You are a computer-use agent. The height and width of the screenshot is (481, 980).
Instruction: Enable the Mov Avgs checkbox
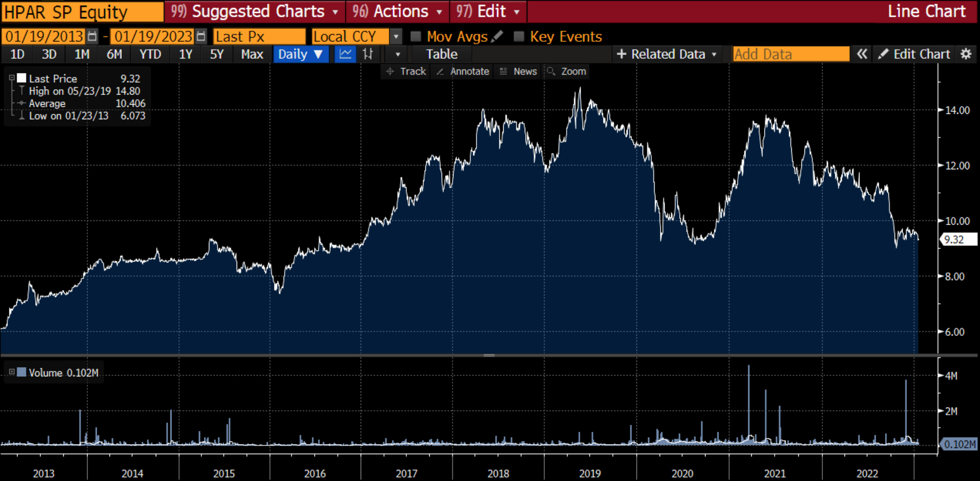click(416, 36)
